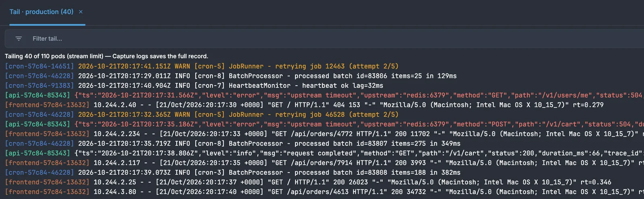Click api info line request completed

tap(324, 153)
